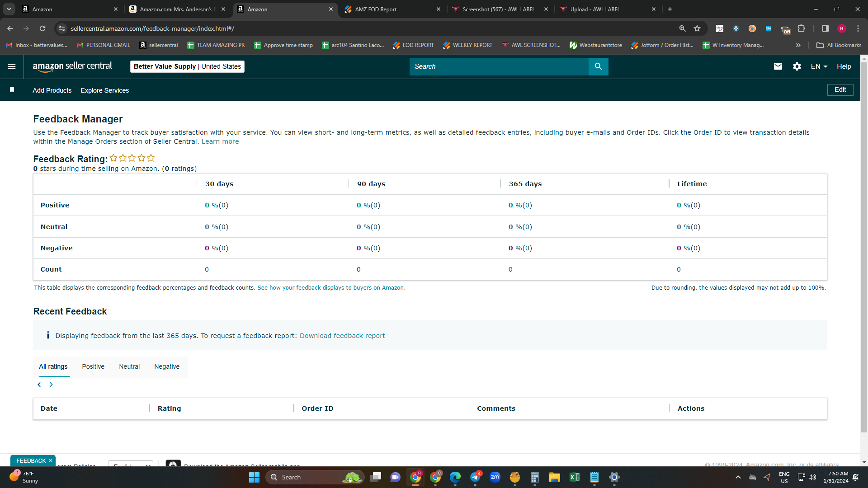
Task: Open Microsoft Edge from the taskbar
Action: [x=455, y=477]
